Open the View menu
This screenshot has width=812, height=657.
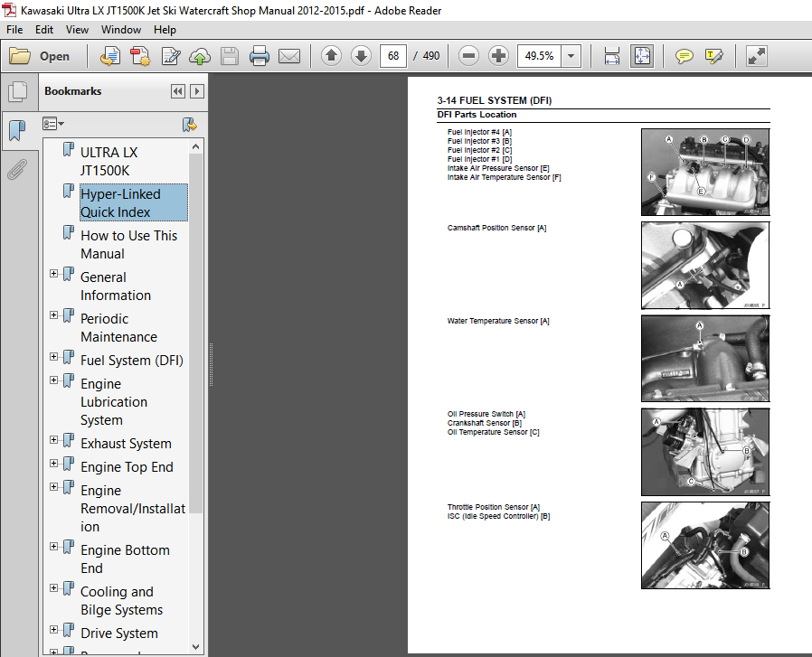[77, 30]
